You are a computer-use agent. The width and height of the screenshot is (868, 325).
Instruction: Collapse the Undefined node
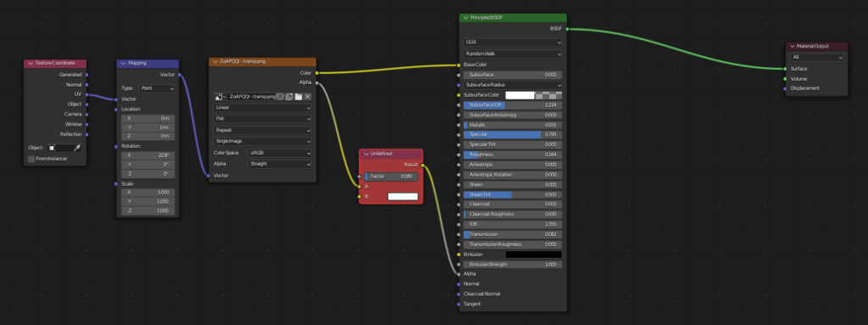tap(366, 154)
